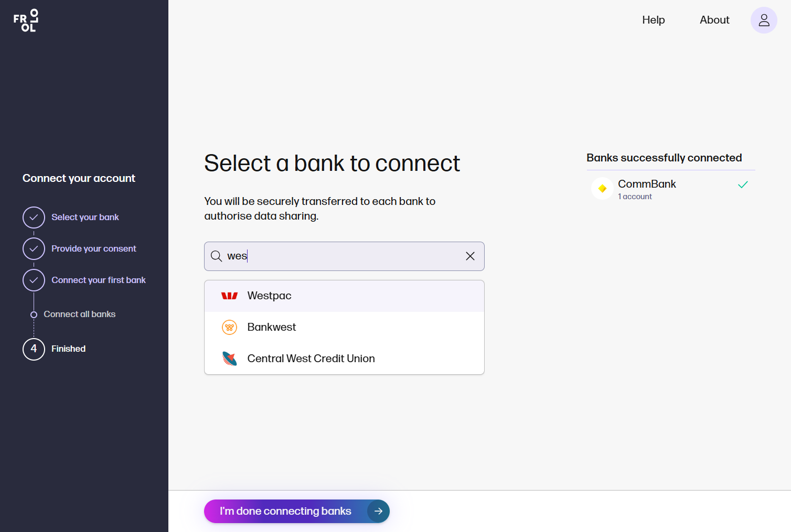This screenshot has width=791, height=532.
Task: Click the Provide your consent step checkmark
Action: (x=34, y=248)
